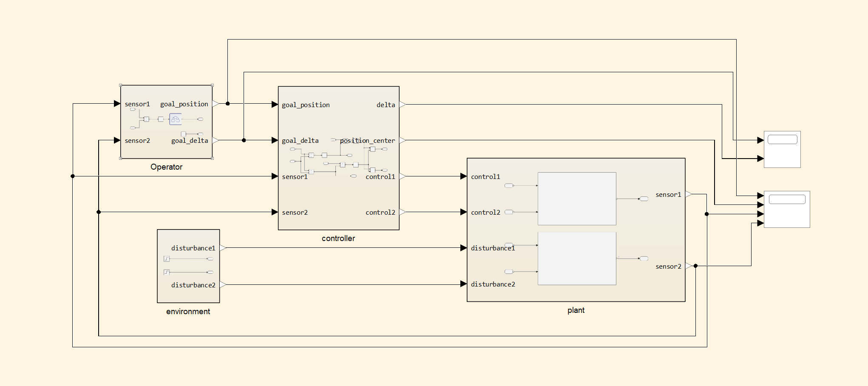Image resolution: width=868 pixels, height=386 pixels.
Task: Click the goal_position output port on Operator
Action: [x=216, y=104]
